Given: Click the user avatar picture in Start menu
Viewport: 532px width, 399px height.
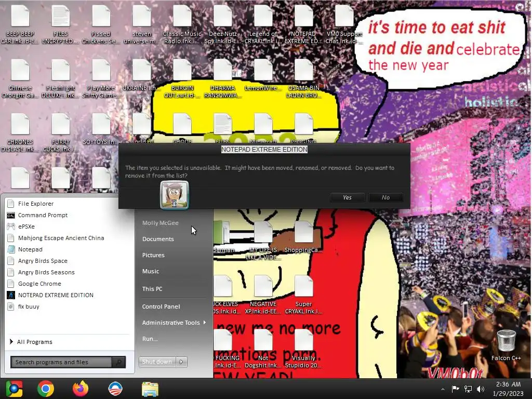Looking at the screenshot, I should (175, 195).
